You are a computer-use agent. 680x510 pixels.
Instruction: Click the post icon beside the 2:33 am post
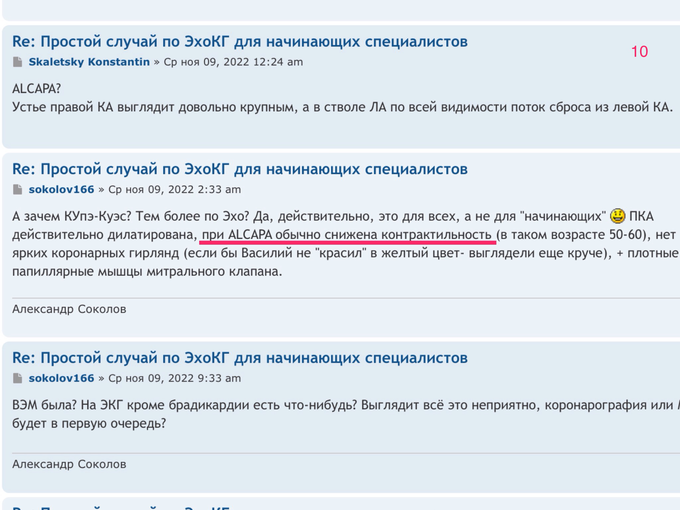tap(17, 190)
